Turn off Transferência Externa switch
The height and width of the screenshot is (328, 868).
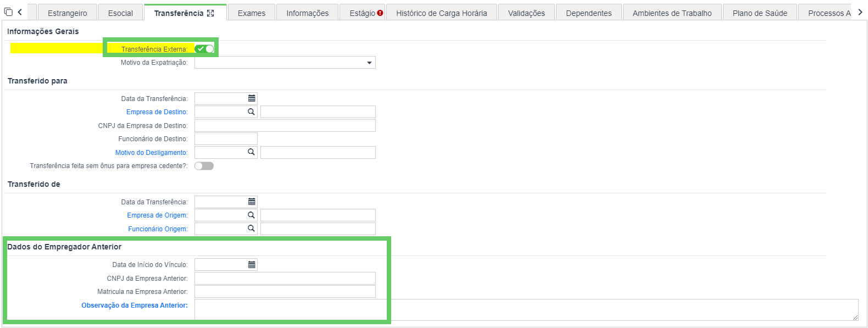coord(204,49)
